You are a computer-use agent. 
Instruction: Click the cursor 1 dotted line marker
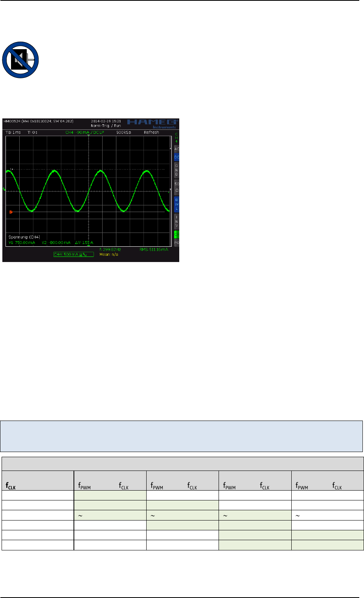click(11, 169)
